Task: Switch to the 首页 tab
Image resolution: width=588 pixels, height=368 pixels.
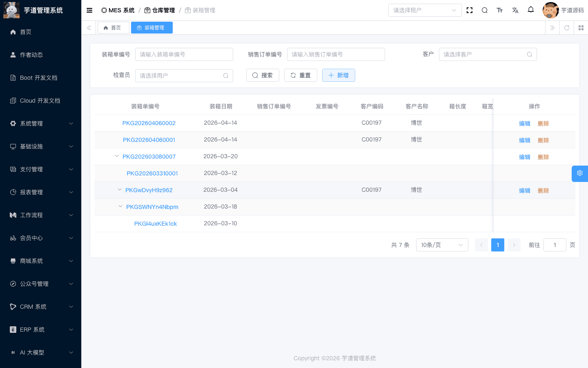Action: click(x=113, y=27)
